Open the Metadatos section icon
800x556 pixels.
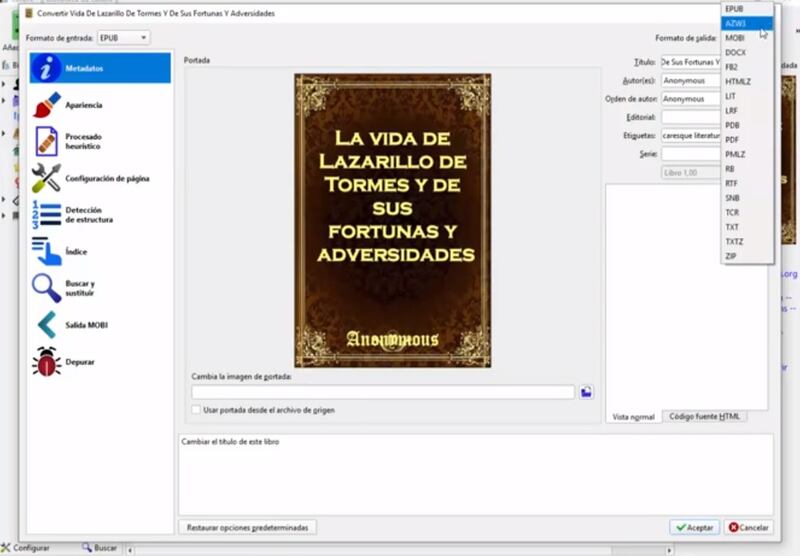tap(47, 68)
